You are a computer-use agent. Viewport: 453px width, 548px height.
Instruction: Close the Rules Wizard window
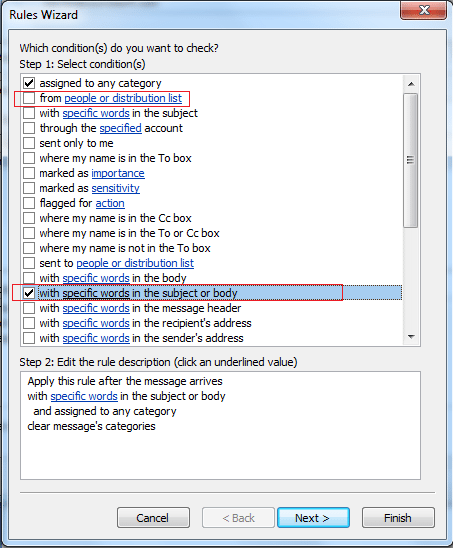coord(424,10)
